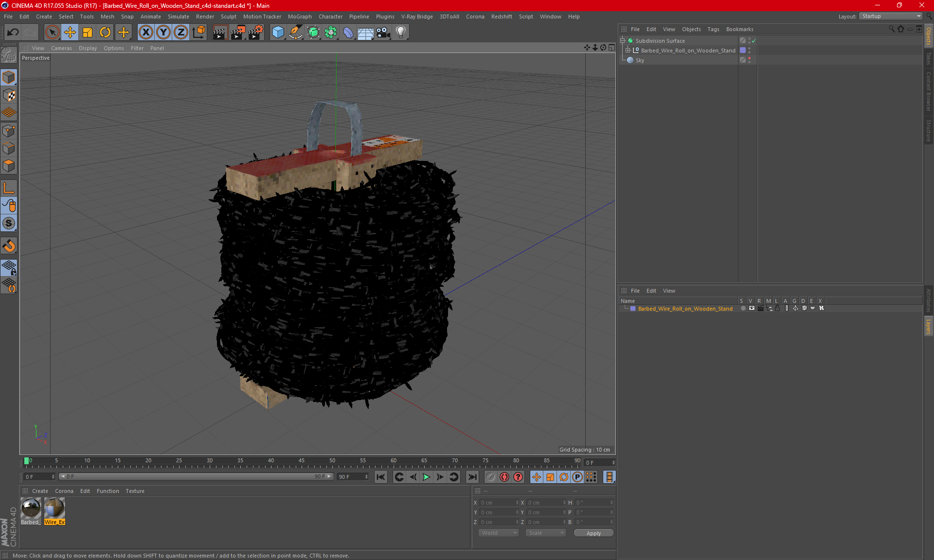Open viewport Cameras menu
Viewport: 934px width, 560px height.
click(x=61, y=48)
